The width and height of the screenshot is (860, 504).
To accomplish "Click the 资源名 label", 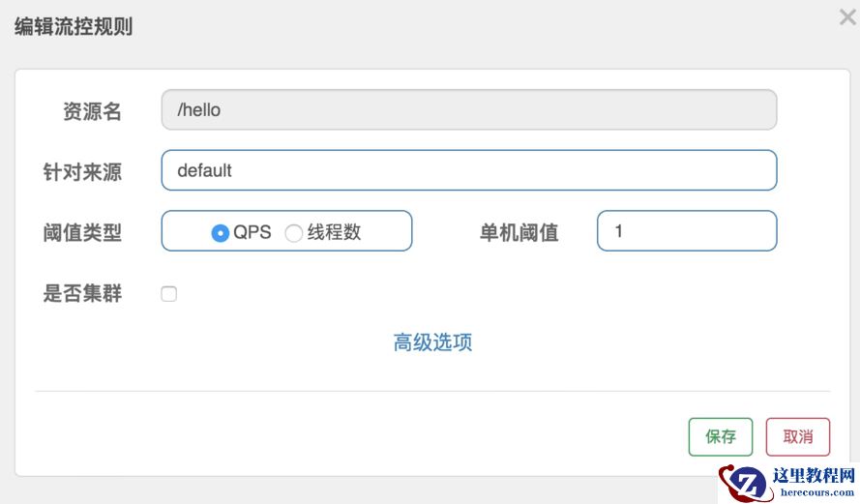I will pos(93,111).
